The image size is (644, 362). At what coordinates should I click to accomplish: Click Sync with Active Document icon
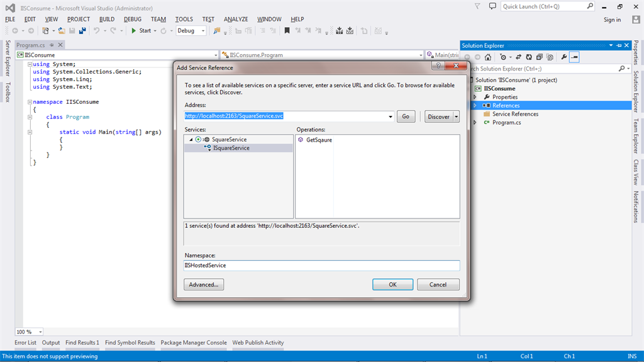[518, 57]
